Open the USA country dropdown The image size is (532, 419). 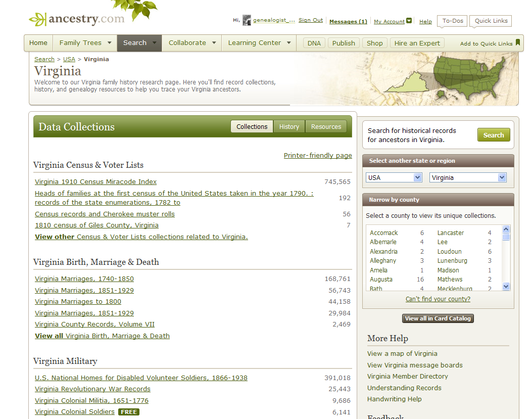pyautogui.click(x=394, y=177)
